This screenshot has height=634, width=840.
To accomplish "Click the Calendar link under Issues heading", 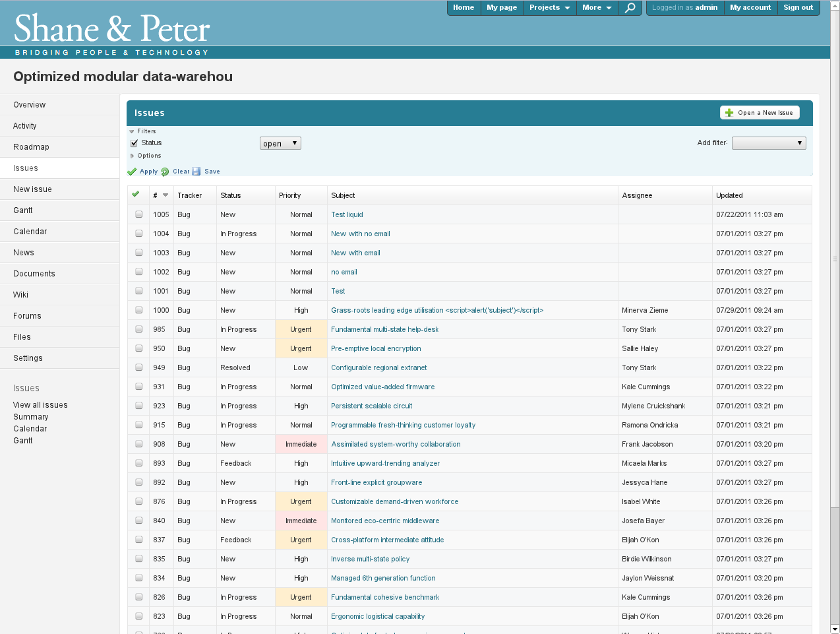I will (x=30, y=429).
